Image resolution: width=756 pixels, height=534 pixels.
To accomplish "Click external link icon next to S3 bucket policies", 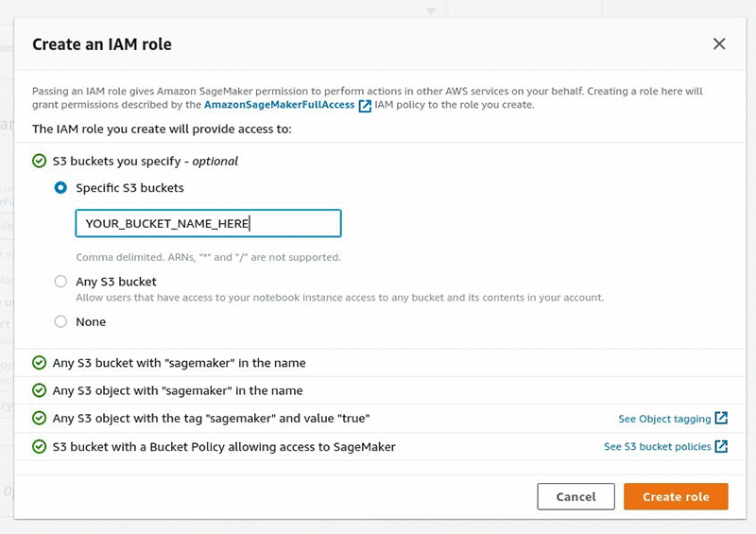I will pos(721,446).
